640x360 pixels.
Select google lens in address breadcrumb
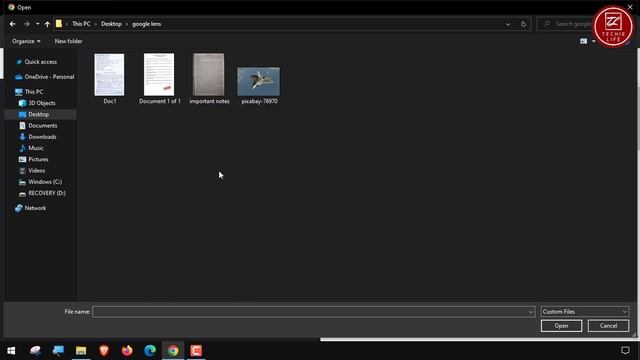pyautogui.click(x=147, y=24)
